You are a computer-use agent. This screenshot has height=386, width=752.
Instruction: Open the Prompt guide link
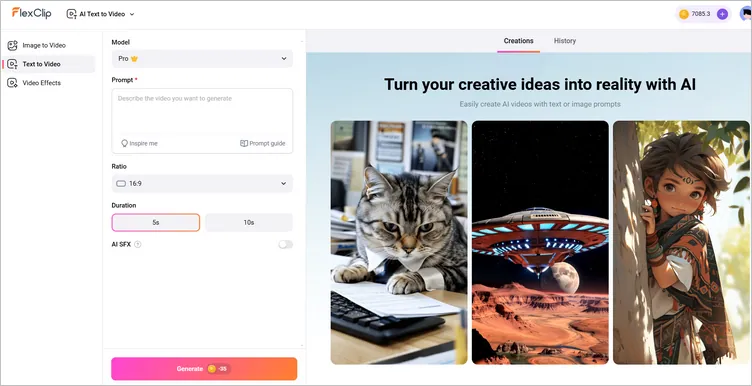click(x=262, y=143)
